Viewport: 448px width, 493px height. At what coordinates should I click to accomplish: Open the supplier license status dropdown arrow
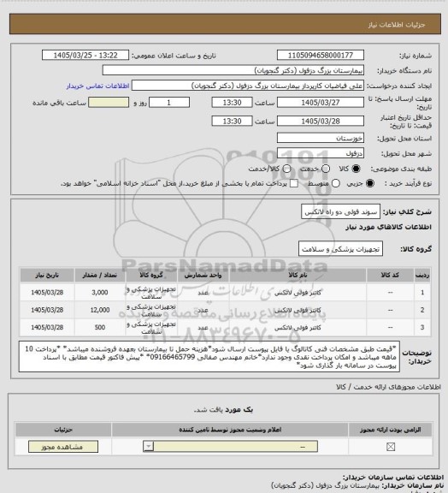(x=148, y=447)
